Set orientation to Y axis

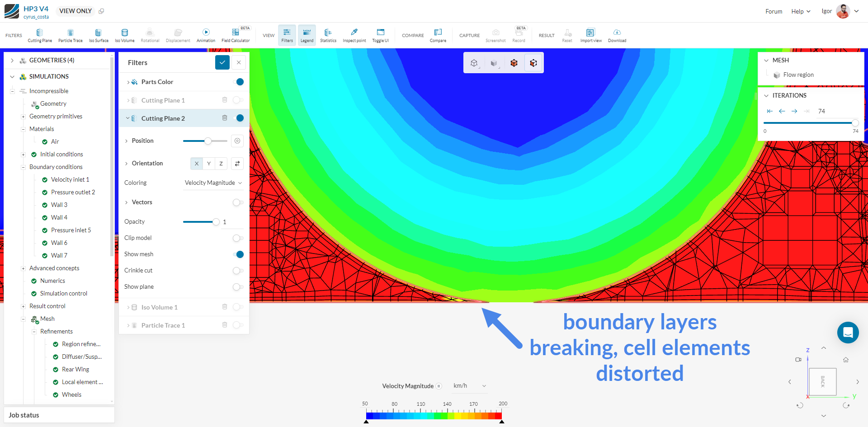coord(209,164)
